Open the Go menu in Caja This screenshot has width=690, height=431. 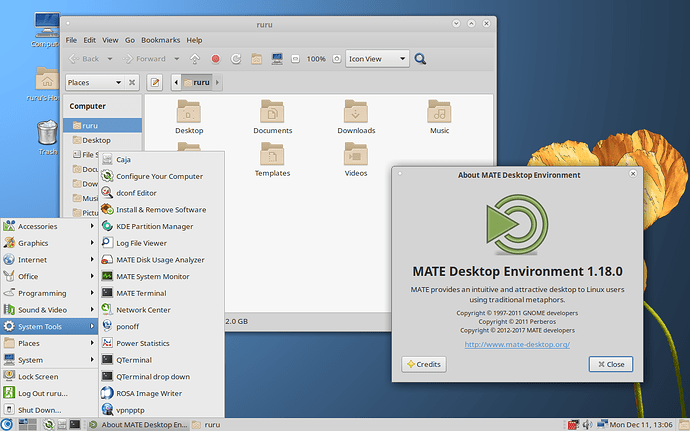(x=130, y=40)
